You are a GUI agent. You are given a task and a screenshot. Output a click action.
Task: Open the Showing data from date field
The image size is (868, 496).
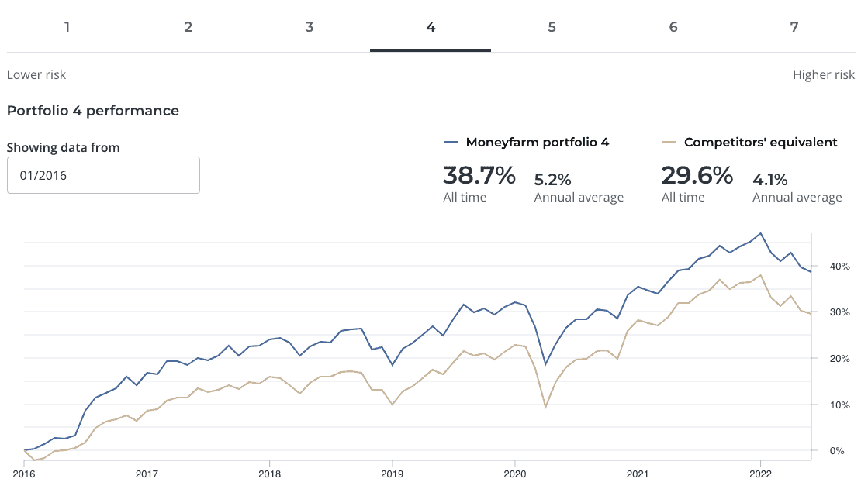pos(103,175)
